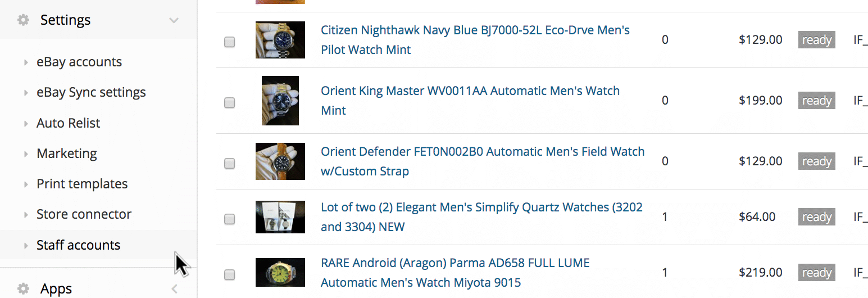Click the ready badge for Orient Defender
868x298 pixels.
[817, 161]
